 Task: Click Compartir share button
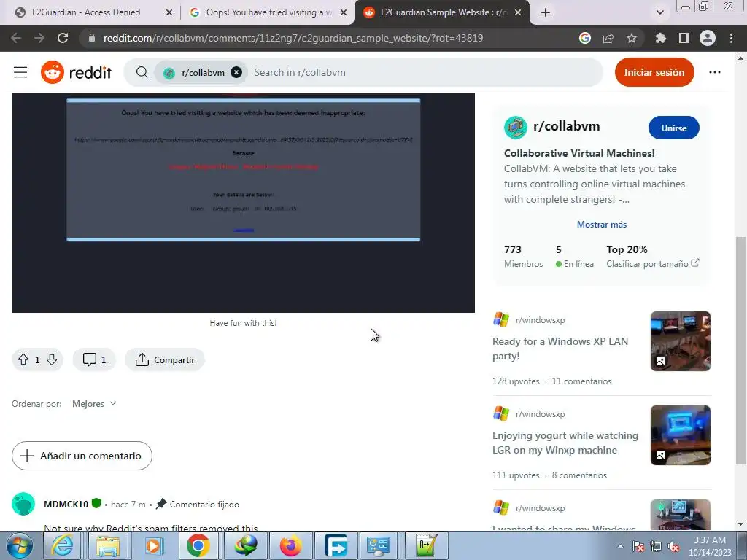(165, 359)
